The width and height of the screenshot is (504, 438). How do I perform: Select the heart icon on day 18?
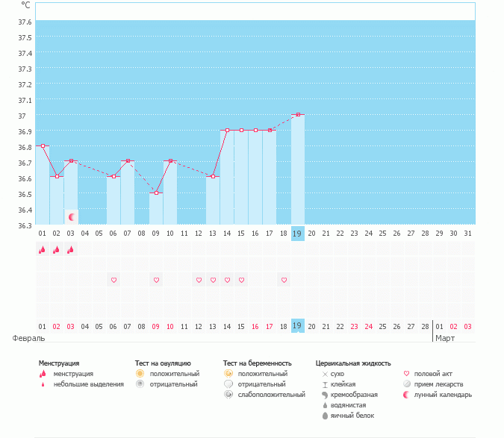pos(284,281)
